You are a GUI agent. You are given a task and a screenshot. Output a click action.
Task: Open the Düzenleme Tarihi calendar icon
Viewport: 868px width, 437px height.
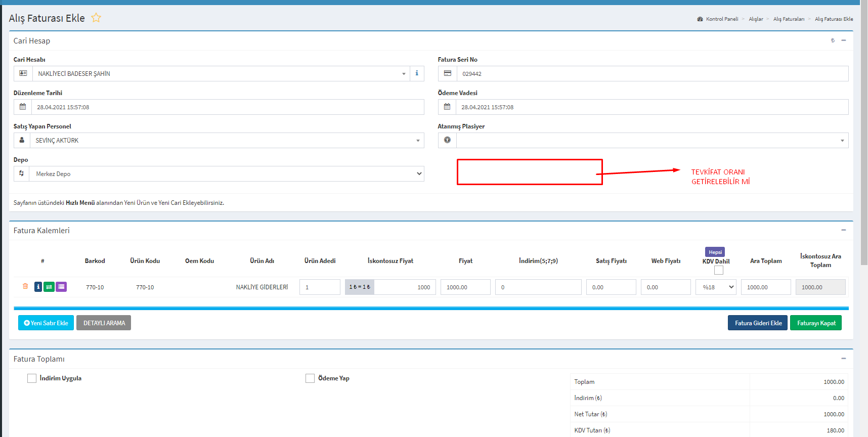[23, 107]
